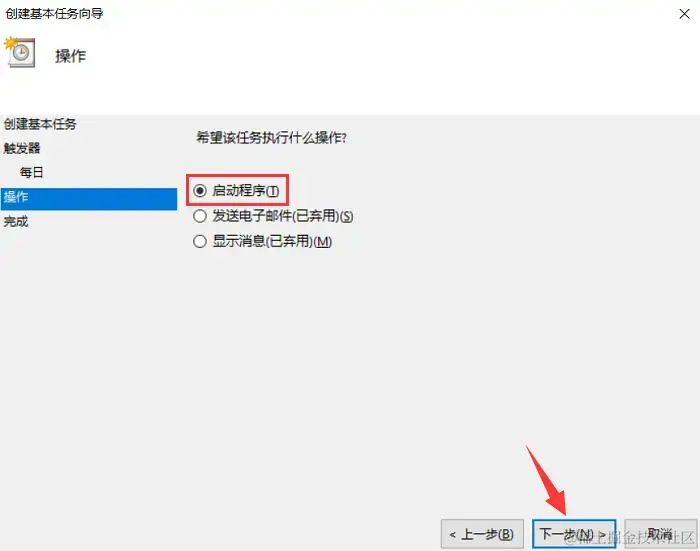Click the red arrow pointing at 下一步

click(547, 481)
